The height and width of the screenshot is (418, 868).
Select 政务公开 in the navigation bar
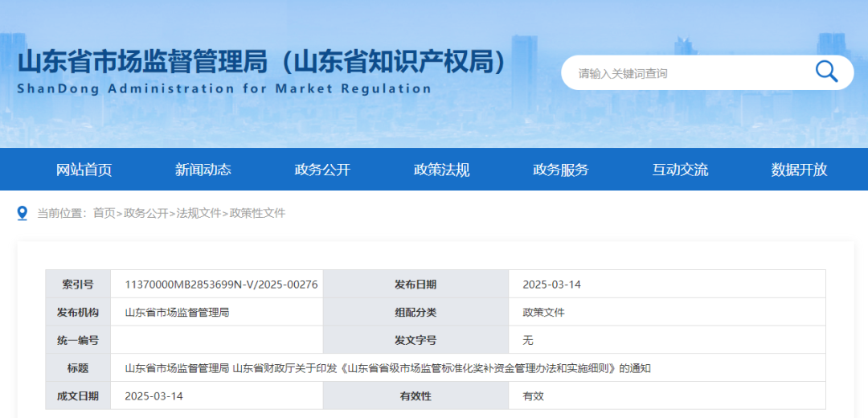coord(322,170)
